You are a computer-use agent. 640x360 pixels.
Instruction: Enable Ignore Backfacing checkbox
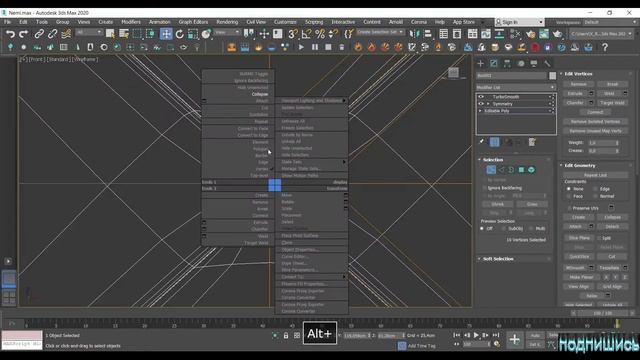pos(484,188)
